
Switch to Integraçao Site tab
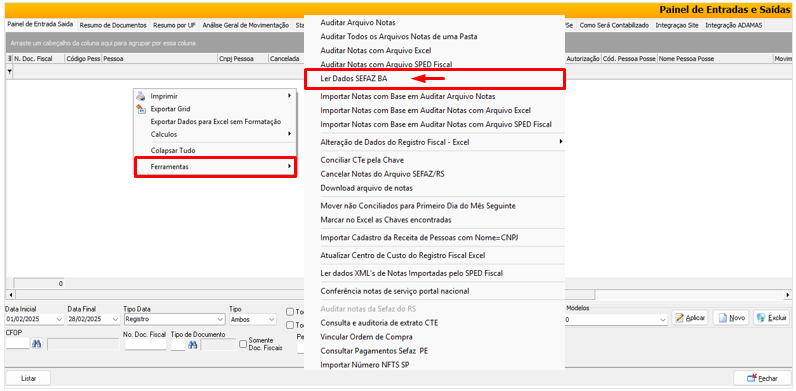(677, 25)
